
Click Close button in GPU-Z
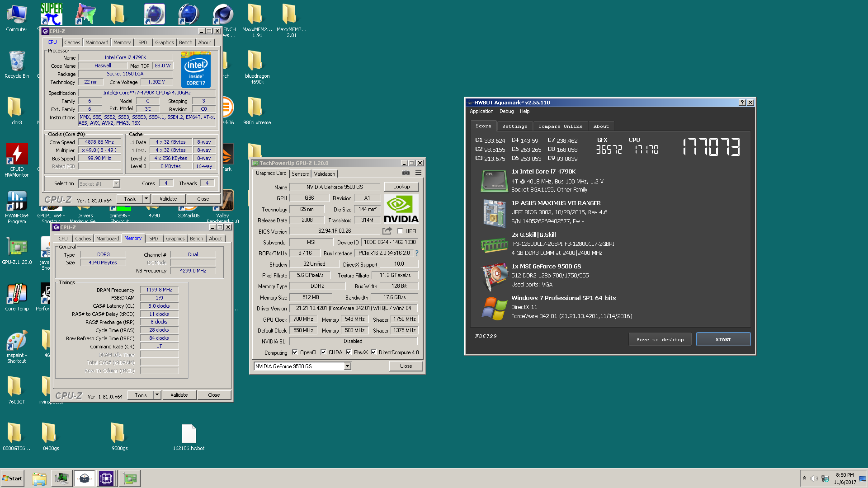coord(406,366)
